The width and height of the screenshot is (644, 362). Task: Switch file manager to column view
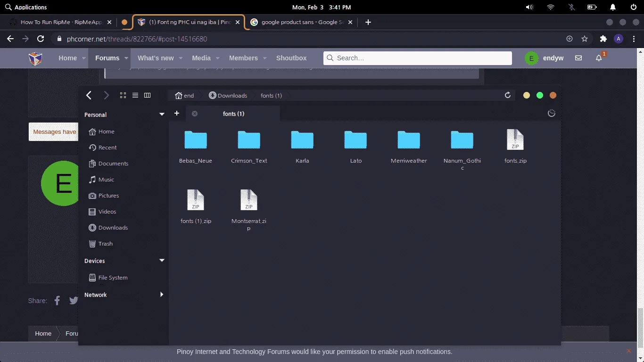(147, 95)
